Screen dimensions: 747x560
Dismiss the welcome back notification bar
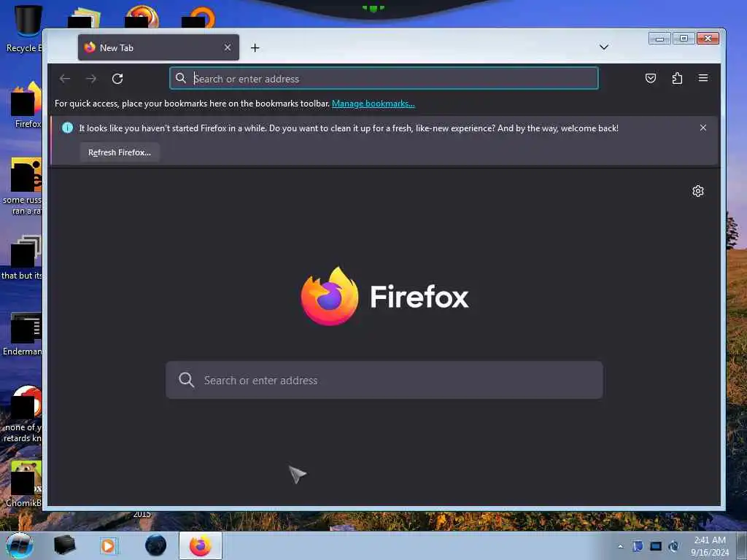click(703, 128)
